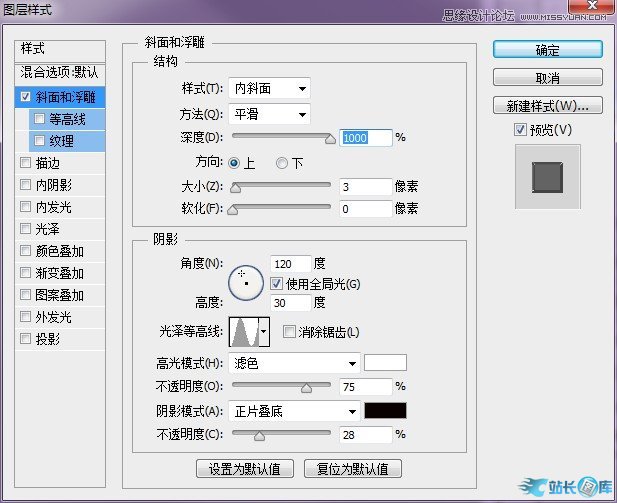Select the 下 direction radio button

click(282, 163)
